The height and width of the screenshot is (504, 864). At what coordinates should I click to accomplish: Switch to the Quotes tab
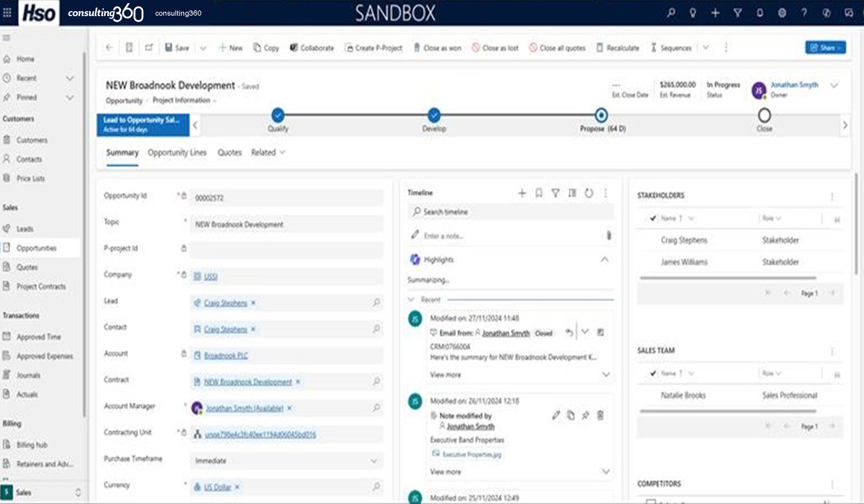click(x=229, y=152)
